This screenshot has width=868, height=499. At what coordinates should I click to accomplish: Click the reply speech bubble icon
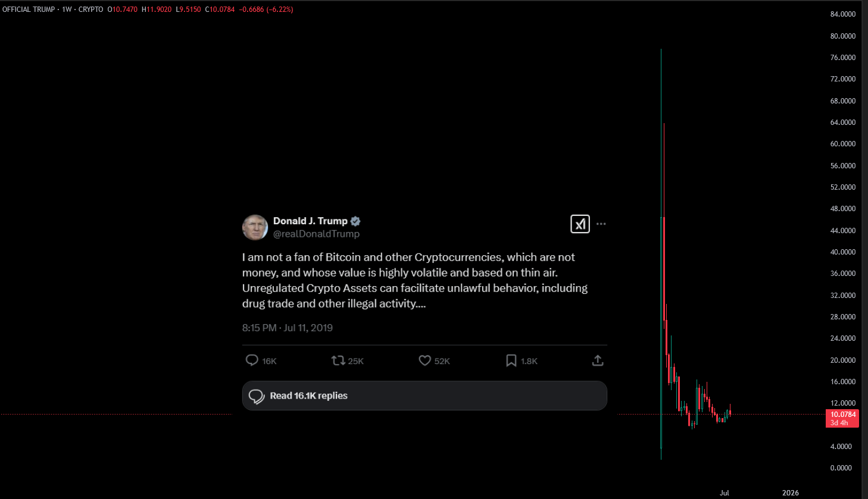(x=252, y=360)
